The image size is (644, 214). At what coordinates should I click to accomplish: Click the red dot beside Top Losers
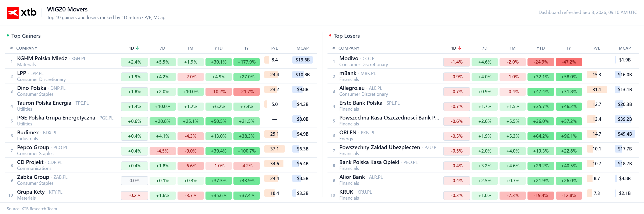pos(330,36)
